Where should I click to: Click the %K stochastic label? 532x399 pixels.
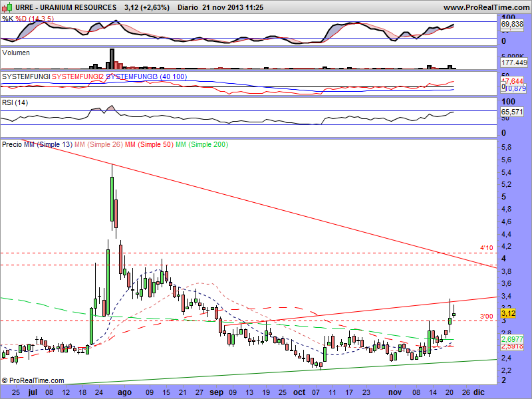point(7,19)
